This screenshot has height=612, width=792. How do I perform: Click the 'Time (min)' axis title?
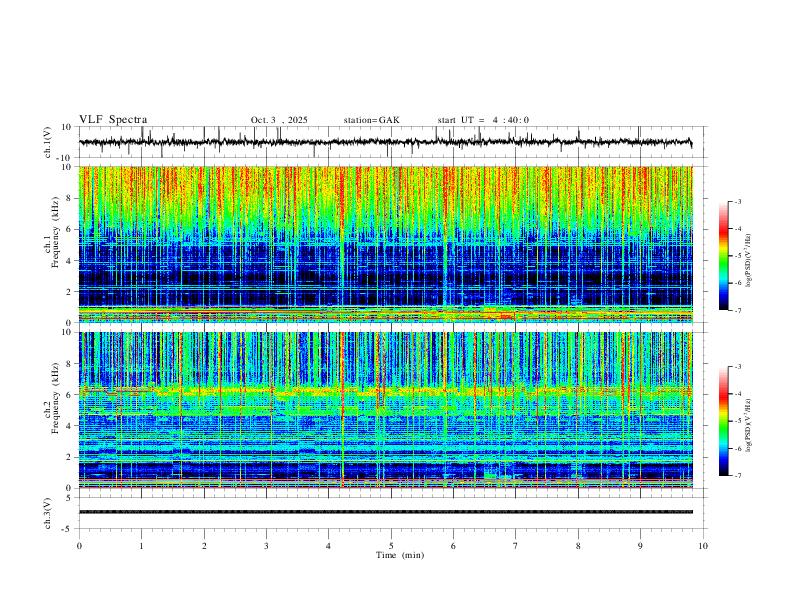tap(400, 555)
